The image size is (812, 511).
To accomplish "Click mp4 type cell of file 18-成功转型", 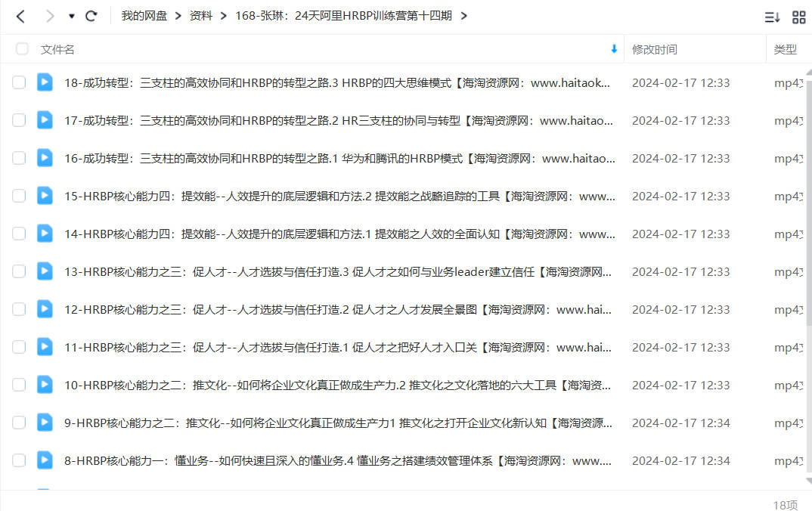I will (x=788, y=83).
